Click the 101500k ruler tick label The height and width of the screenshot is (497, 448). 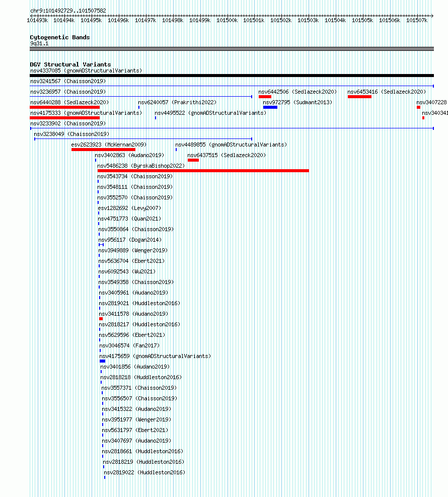click(227, 20)
